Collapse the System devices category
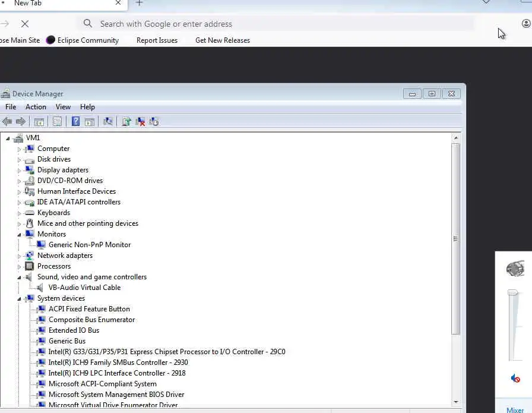This screenshot has height=413, width=532. coord(19,299)
